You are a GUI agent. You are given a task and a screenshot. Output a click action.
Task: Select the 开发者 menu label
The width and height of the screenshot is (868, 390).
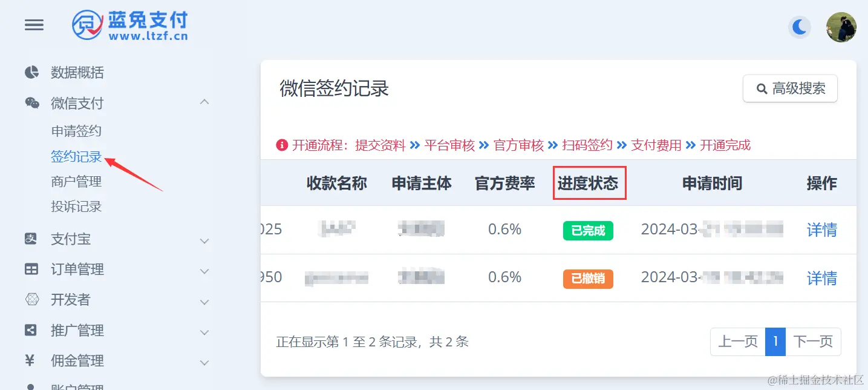71,300
